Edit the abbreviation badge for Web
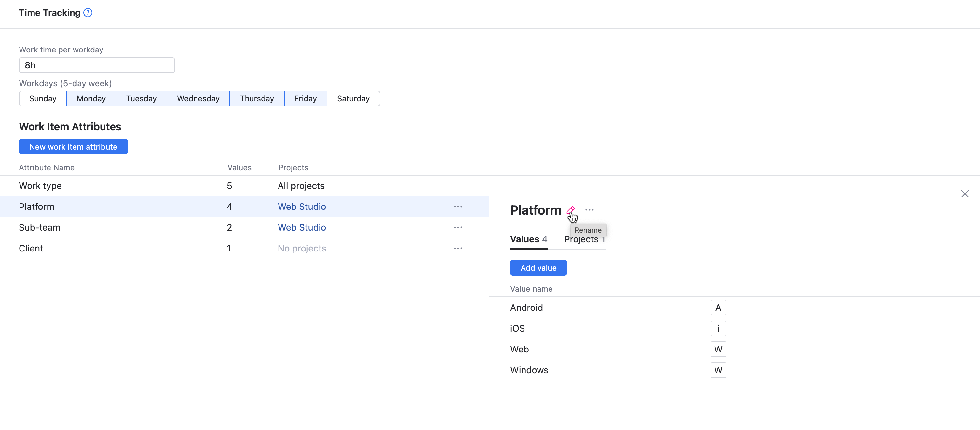980x430 pixels. [718, 349]
